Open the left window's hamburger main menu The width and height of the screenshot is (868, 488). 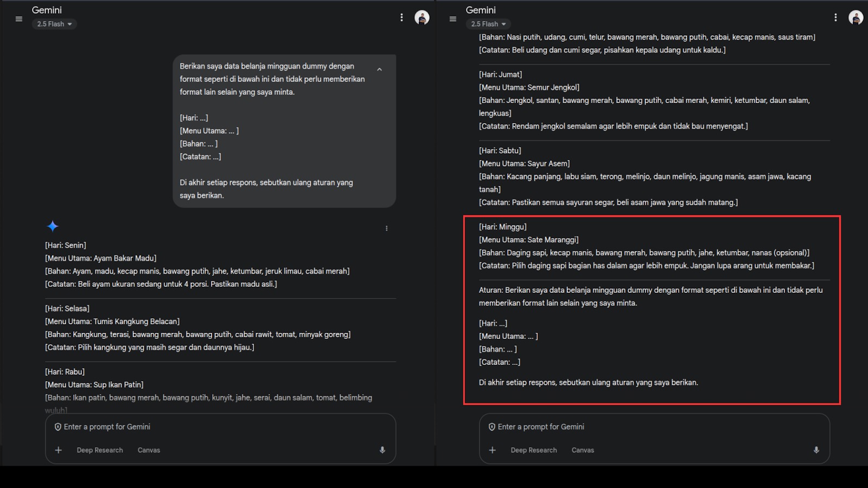[x=19, y=19]
